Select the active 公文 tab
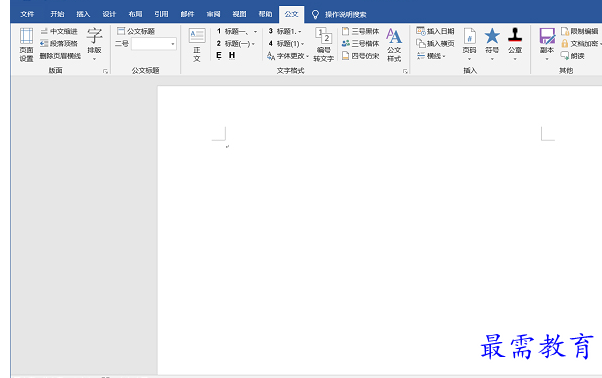Screen dimensions: 602x378 [x=291, y=15]
